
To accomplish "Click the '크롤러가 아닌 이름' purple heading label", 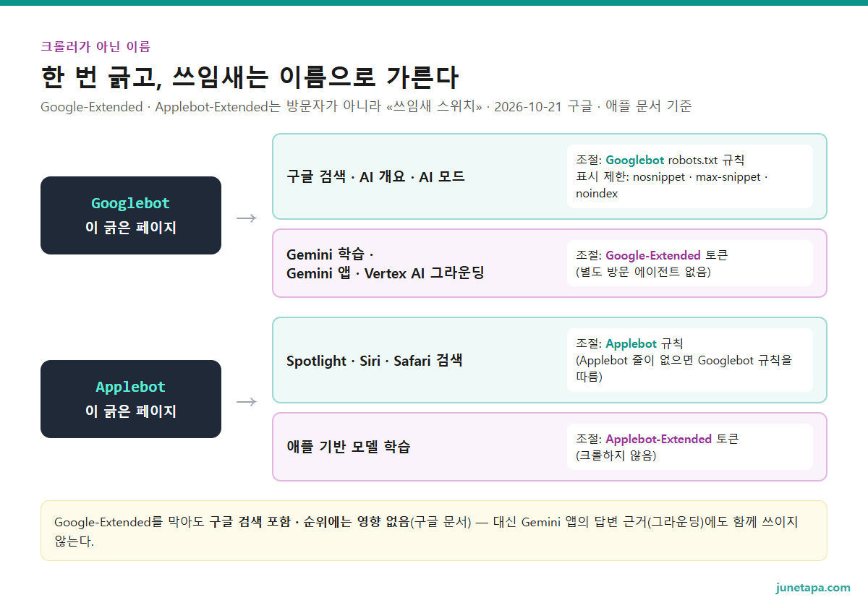I will coord(95,47).
